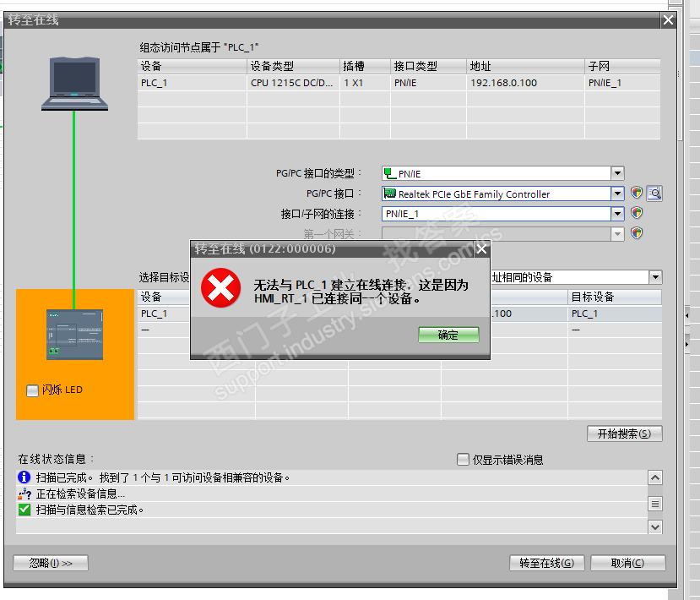Click shield icon next to 接口/子网的连接

click(x=637, y=213)
